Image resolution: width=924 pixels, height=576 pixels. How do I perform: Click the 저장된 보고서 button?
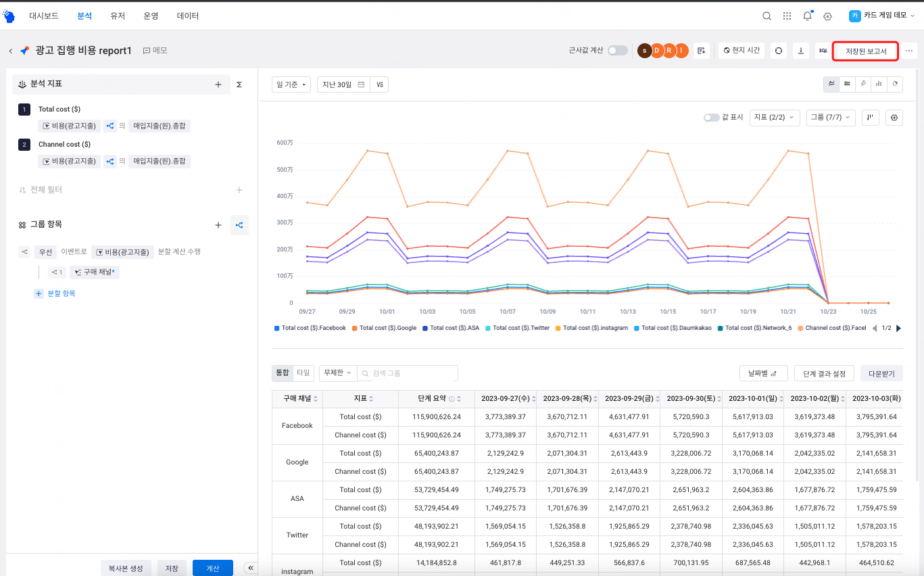[x=865, y=51]
